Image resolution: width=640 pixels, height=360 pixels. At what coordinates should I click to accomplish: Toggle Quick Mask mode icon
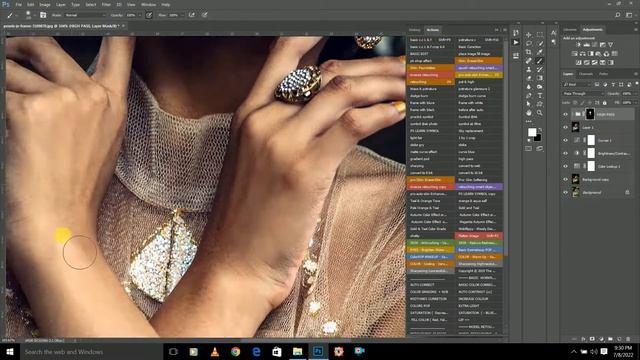[x=529, y=149]
